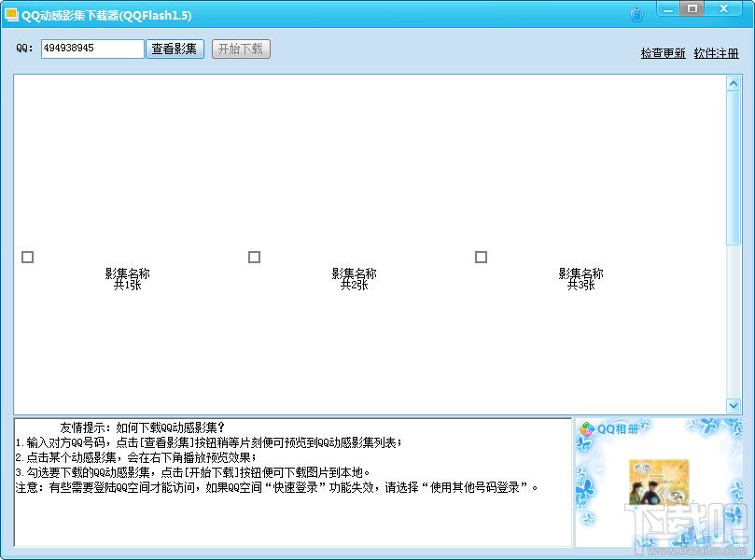
Task: Click tip line starting with 1.输入对方QQ号码
Action: point(208,442)
